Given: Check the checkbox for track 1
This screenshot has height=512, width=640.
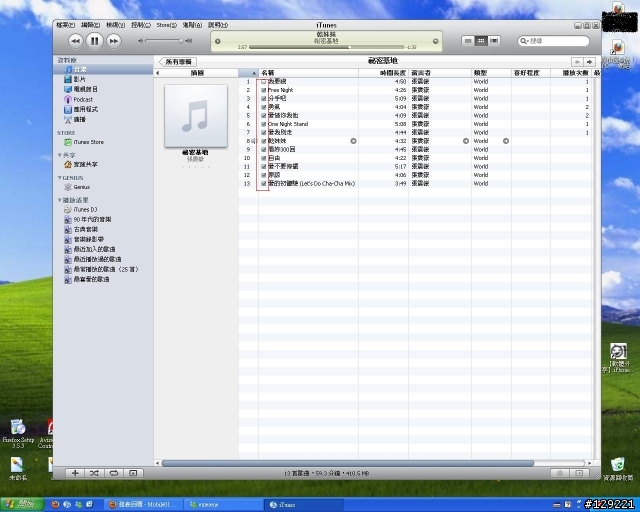Looking at the screenshot, I should (264, 82).
